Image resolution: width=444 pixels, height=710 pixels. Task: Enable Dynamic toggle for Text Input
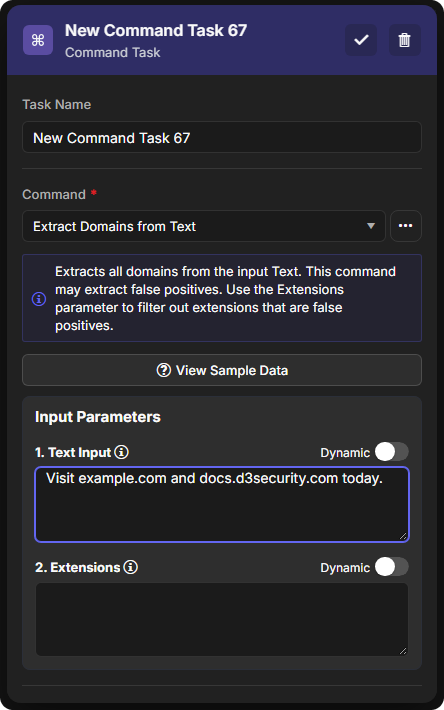[391, 452]
